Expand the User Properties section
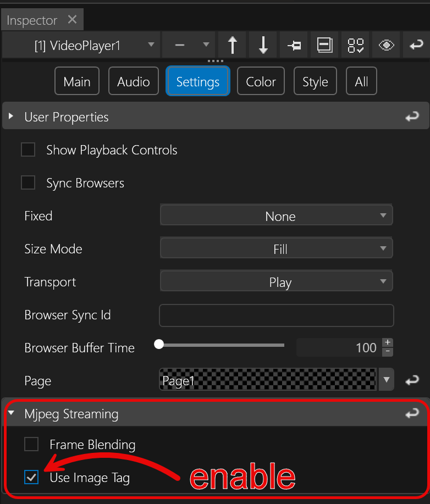This screenshot has width=430, height=504. click(11, 116)
